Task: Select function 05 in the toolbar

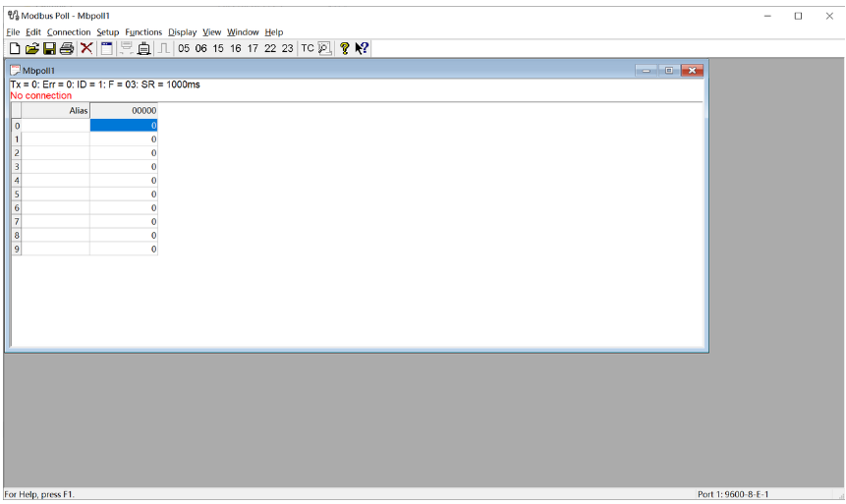Action: click(x=184, y=48)
